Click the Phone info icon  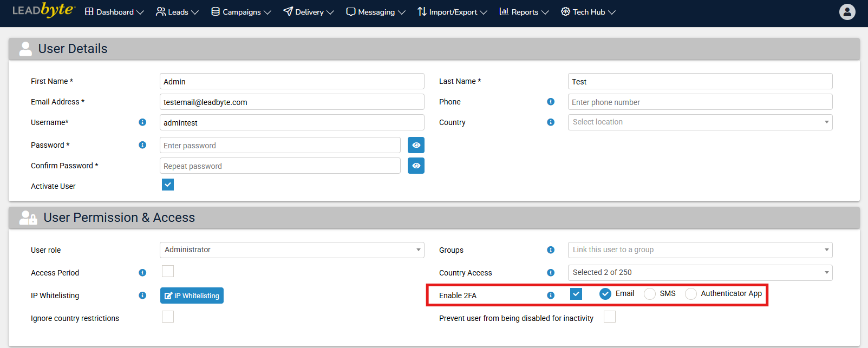point(551,102)
